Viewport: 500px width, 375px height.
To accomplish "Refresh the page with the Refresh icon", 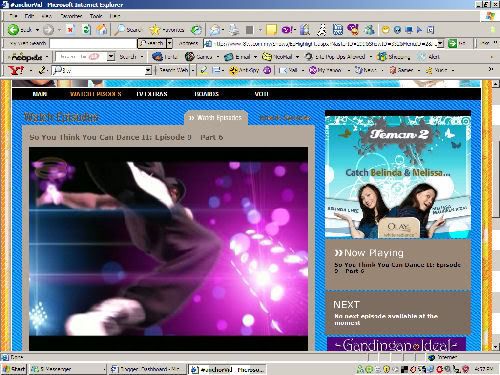I will point(86,30).
